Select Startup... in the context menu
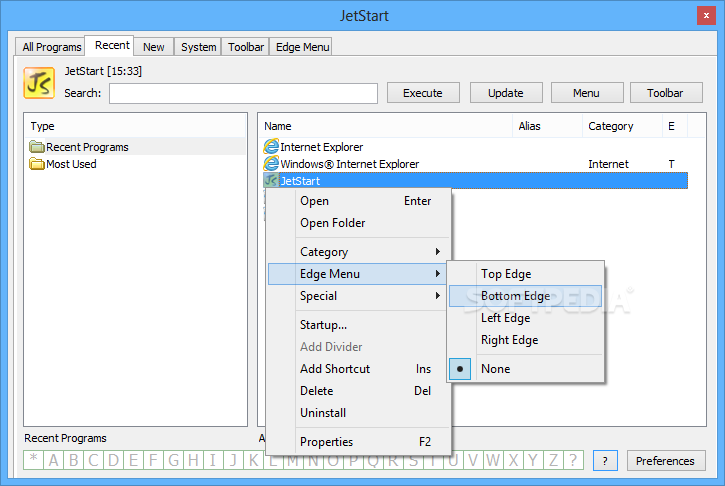725x486 pixels. pos(358,325)
